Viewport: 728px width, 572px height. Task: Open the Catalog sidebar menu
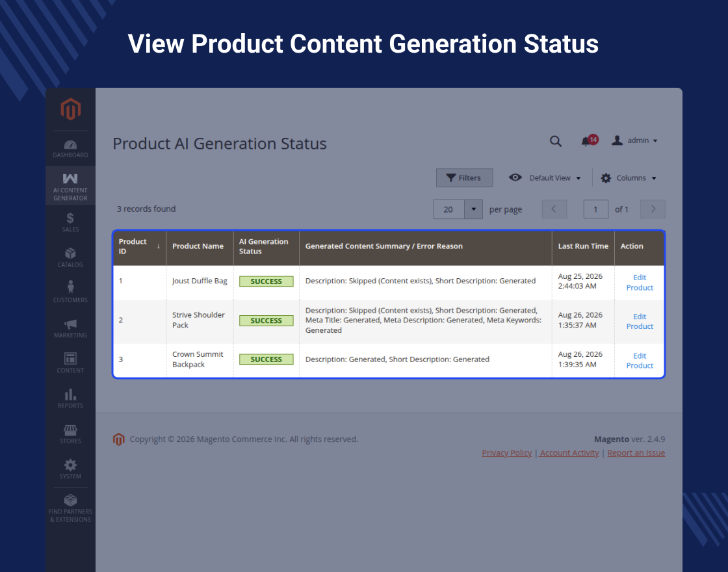click(x=70, y=257)
